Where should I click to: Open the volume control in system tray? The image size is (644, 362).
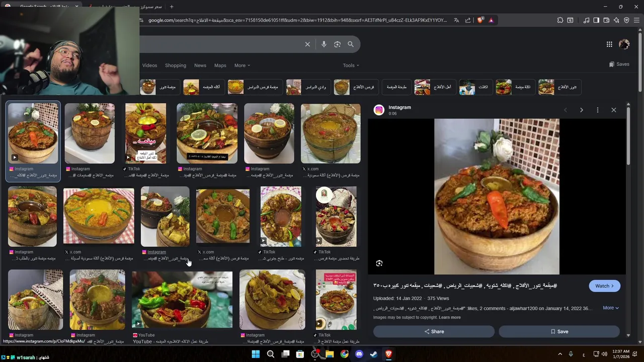(604, 354)
